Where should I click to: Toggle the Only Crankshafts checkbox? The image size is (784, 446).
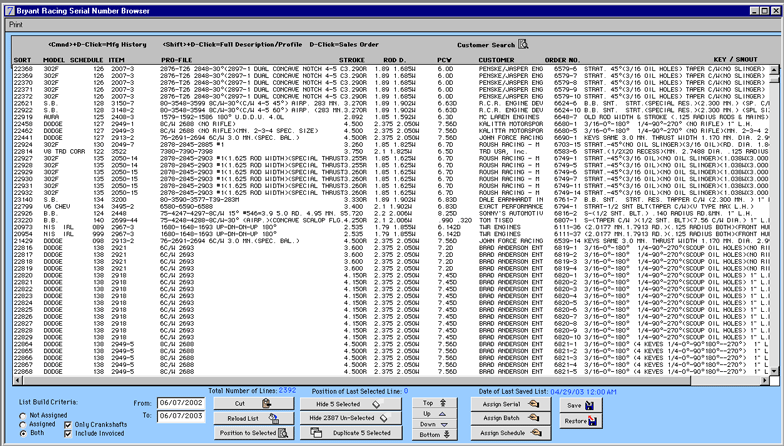(x=69, y=425)
